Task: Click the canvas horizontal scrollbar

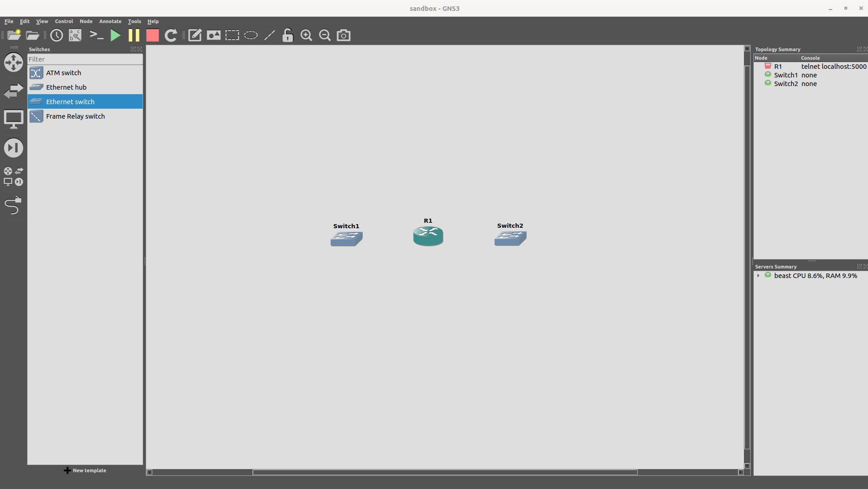Action: pyautogui.click(x=445, y=472)
